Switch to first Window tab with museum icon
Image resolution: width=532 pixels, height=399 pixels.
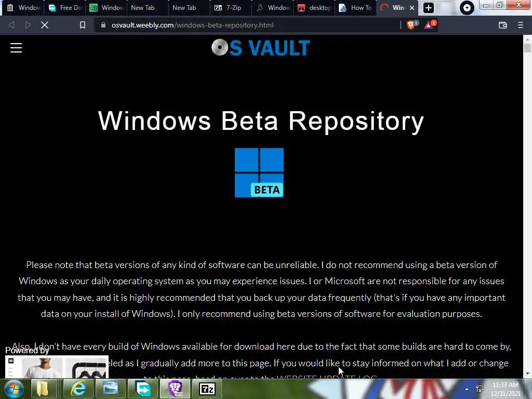(23, 8)
